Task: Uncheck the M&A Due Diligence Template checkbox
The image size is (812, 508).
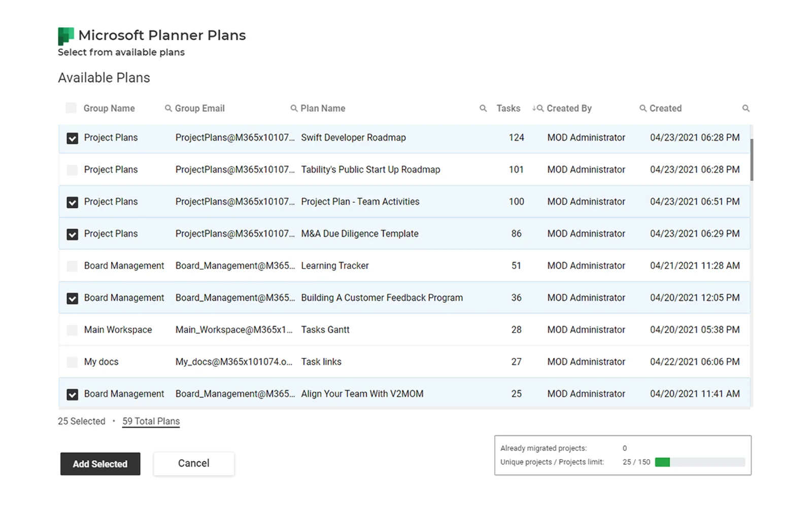Action: (73, 234)
